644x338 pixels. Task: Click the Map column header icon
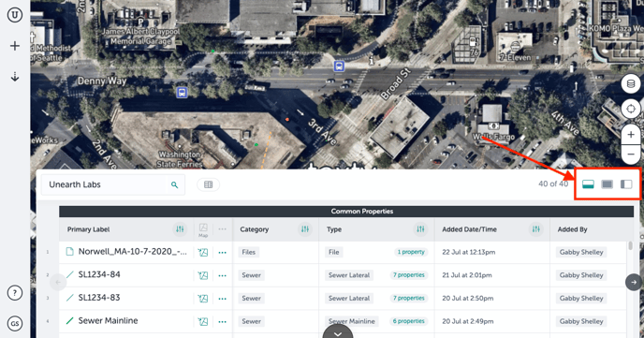tap(203, 229)
